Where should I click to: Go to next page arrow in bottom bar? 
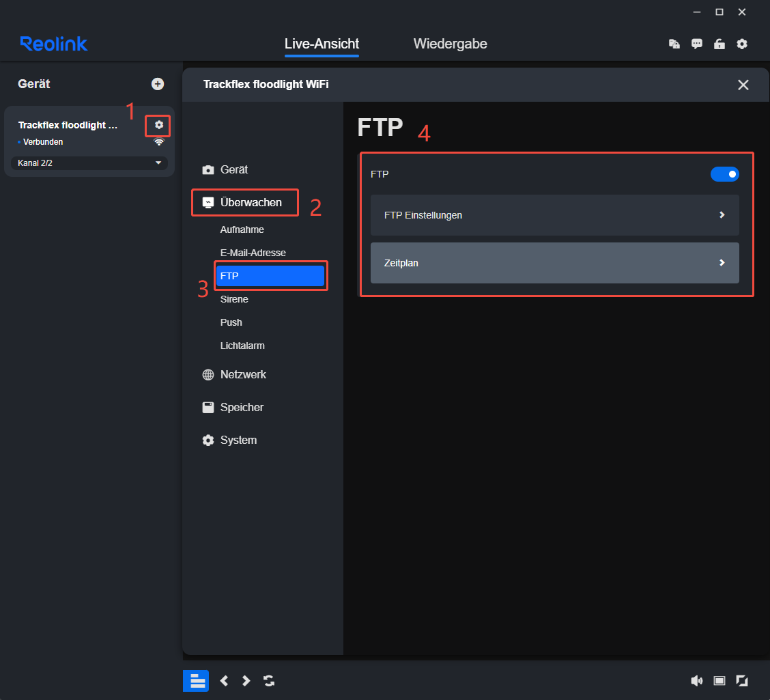(x=246, y=681)
